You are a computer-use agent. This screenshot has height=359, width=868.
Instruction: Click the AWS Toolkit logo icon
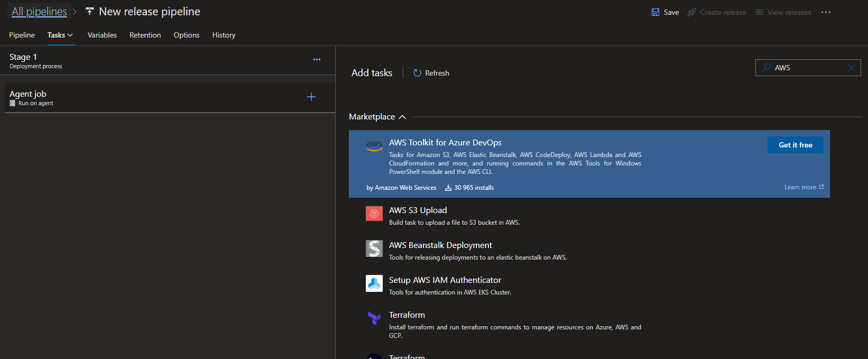374,145
